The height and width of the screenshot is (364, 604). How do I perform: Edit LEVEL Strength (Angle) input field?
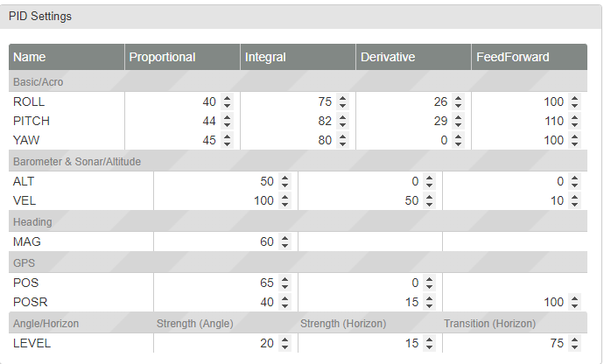click(x=219, y=344)
